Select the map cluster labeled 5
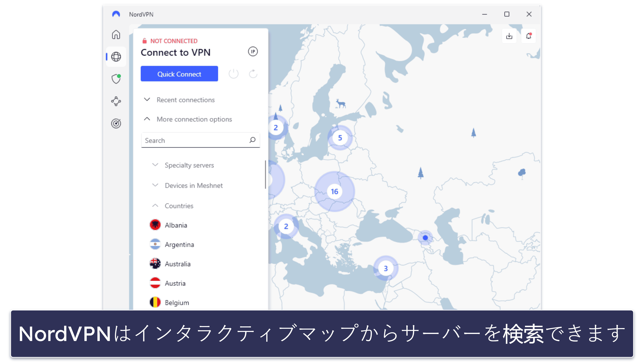This screenshot has width=644, height=362. [x=340, y=138]
